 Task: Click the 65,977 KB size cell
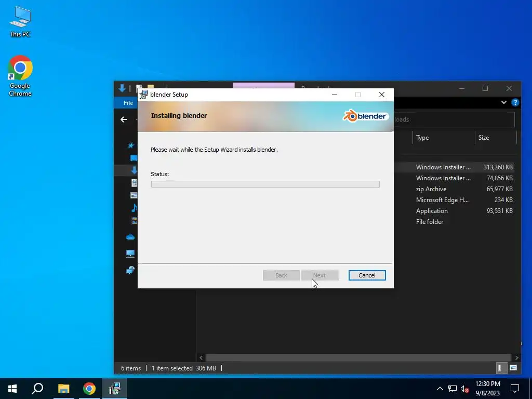(499, 189)
